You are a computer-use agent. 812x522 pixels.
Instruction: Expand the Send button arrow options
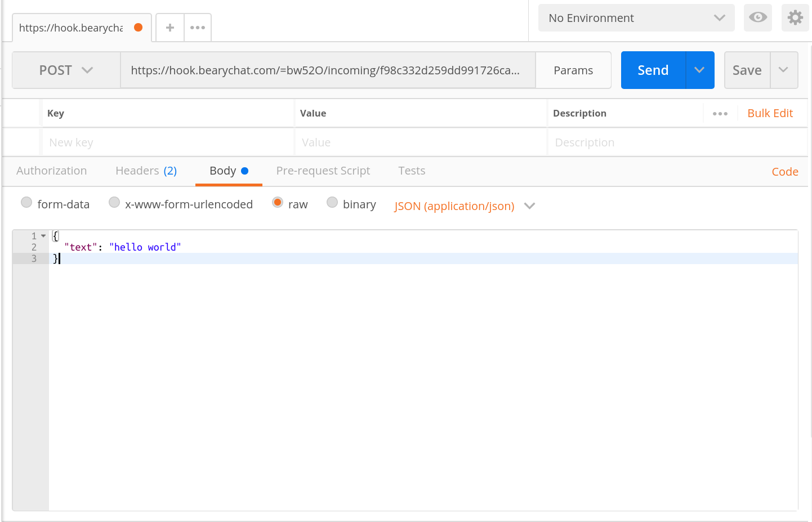click(x=700, y=70)
